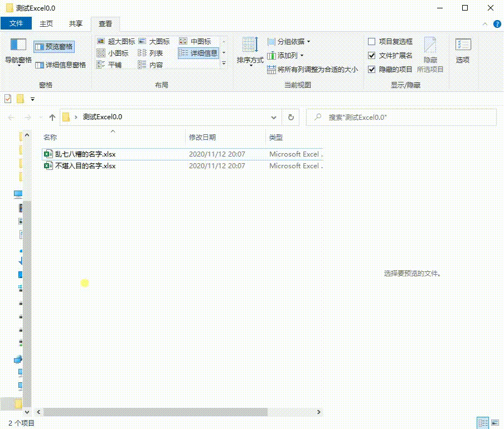Expand the address bar history dropdown

[x=274, y=118]
